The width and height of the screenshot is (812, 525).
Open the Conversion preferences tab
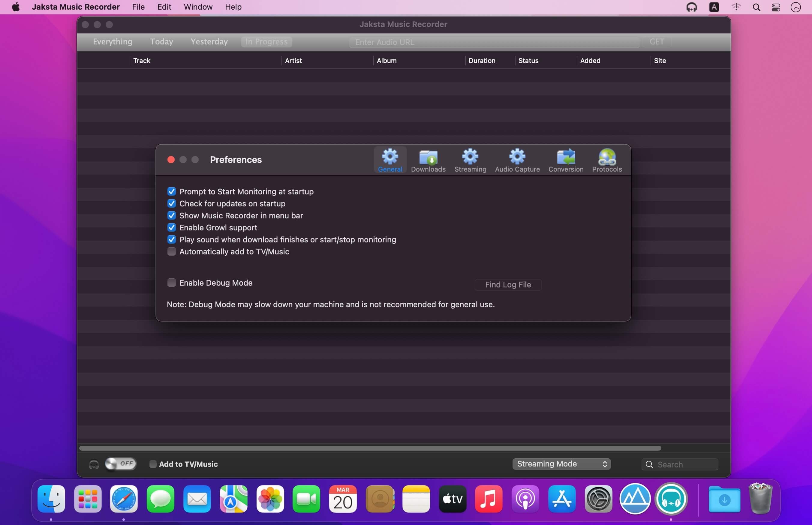(x=565, y=160)
